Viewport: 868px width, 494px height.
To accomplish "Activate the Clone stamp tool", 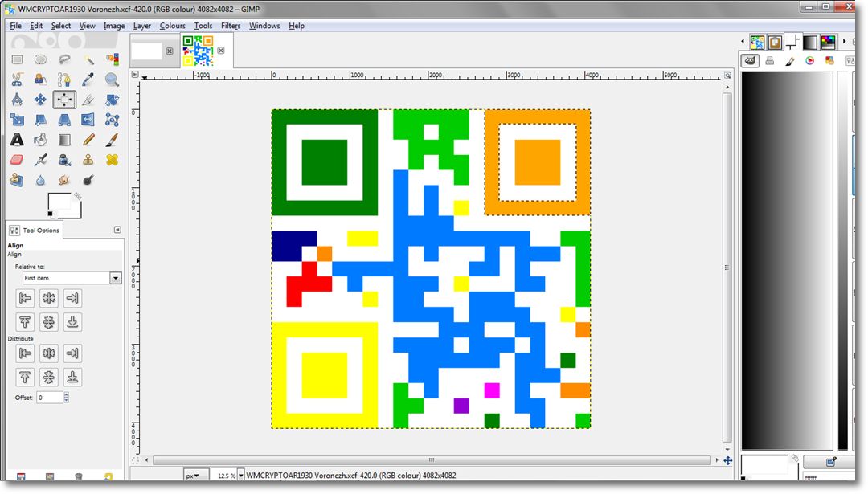I will pyautogui.click(x=88, y=160).
